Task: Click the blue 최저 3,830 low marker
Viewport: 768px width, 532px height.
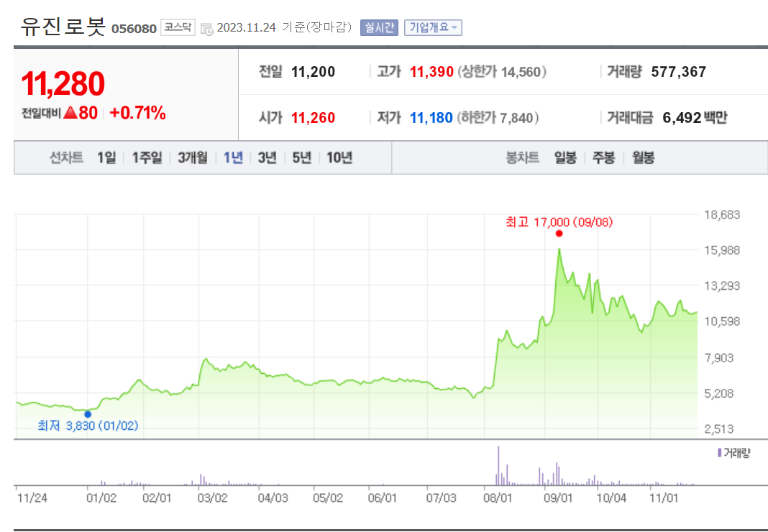Action: (x=88, y=414)
